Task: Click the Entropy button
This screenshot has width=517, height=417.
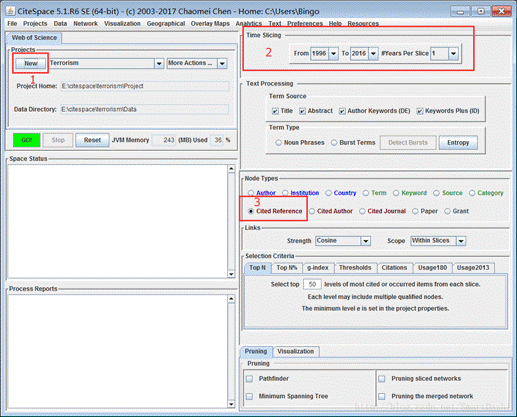Action: coord(458,143)
